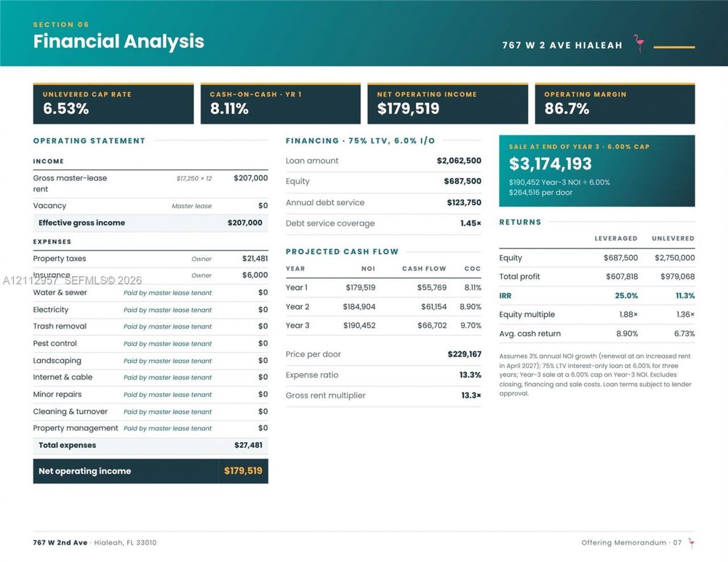The height and width of the screenshot is (562, 728).
Task: Click the Annual debt service $123,750 value
Action: (x=464, y=202)
